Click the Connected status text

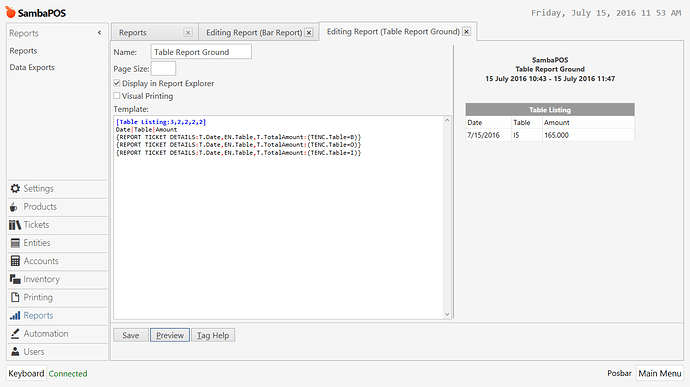click(x=68, y=374)
